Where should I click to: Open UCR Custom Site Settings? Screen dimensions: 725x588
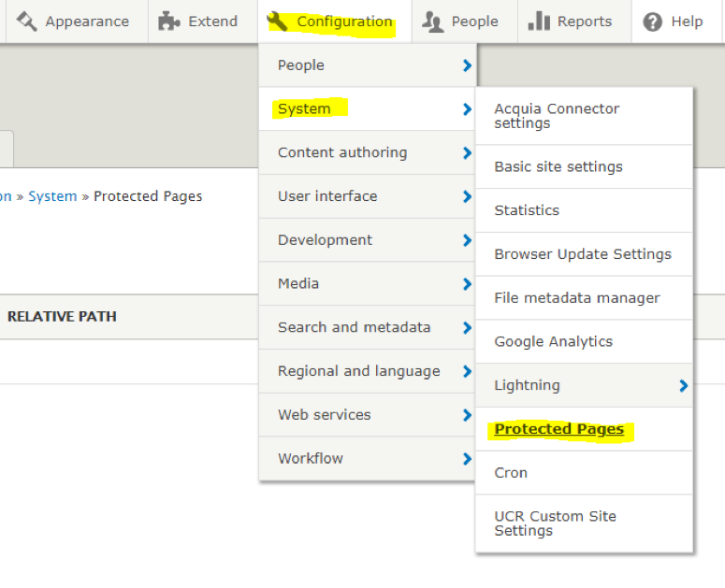584,523
